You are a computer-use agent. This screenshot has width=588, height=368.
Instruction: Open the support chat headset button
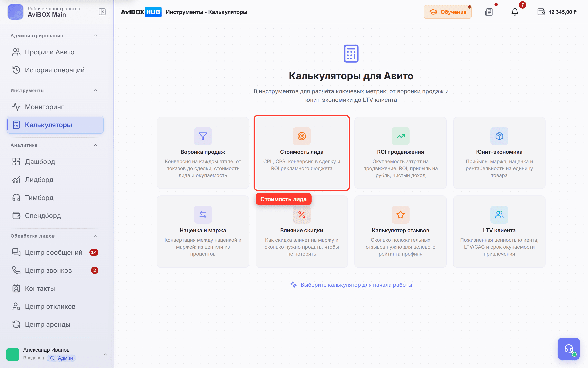(569, 349)
